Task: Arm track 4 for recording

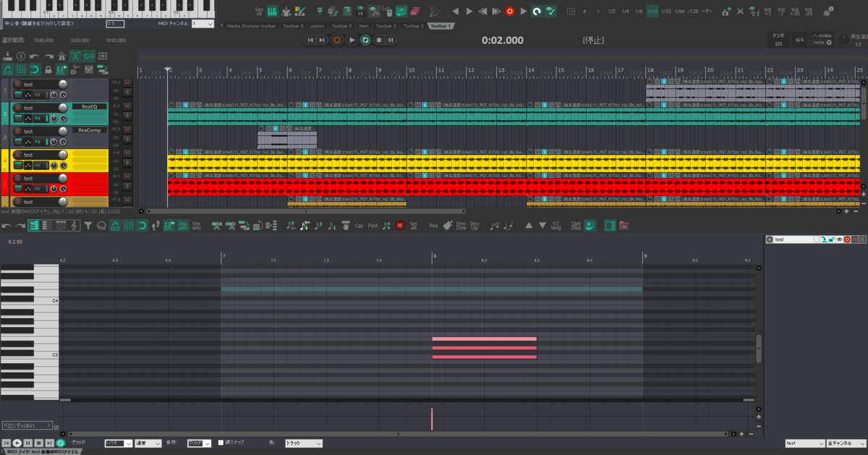Action: coord(17,155)
